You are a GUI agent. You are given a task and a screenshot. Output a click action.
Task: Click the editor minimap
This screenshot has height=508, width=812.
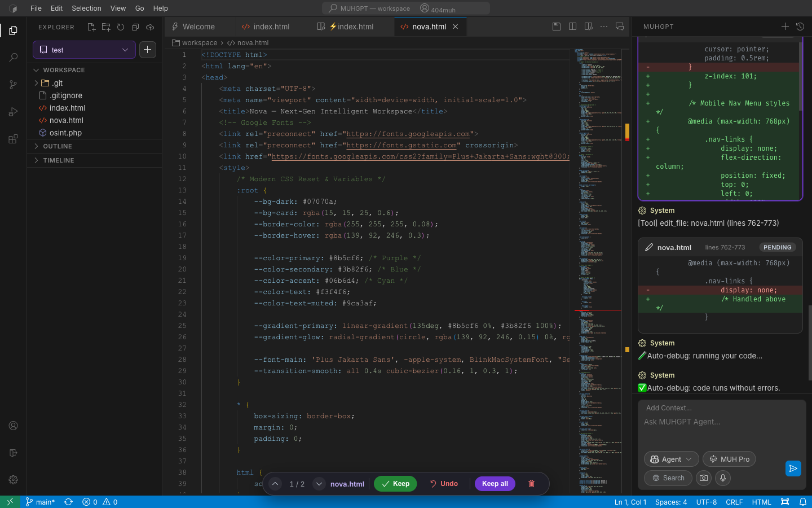(598, 270)
